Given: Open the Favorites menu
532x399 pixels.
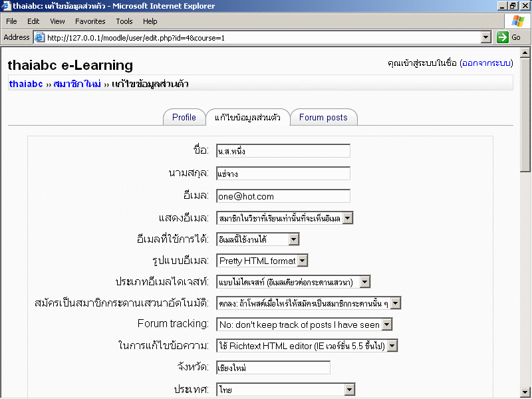Looking at the screenshot, I should point(90,21).
